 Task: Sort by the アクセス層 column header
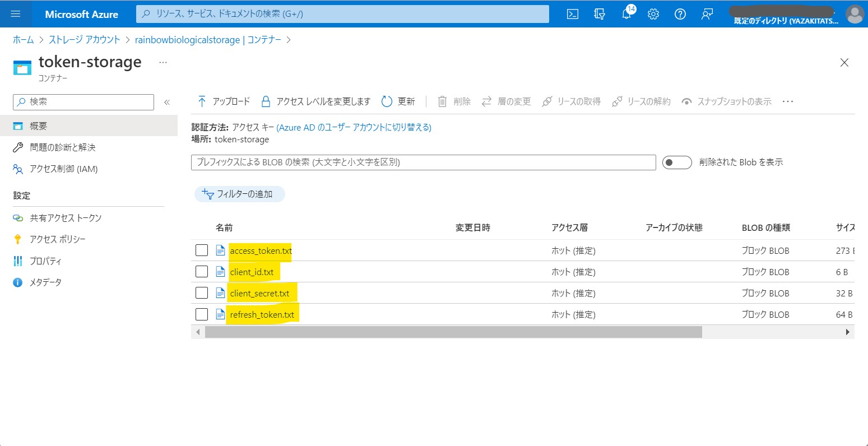pyautogui.click(x=569, y=227)
